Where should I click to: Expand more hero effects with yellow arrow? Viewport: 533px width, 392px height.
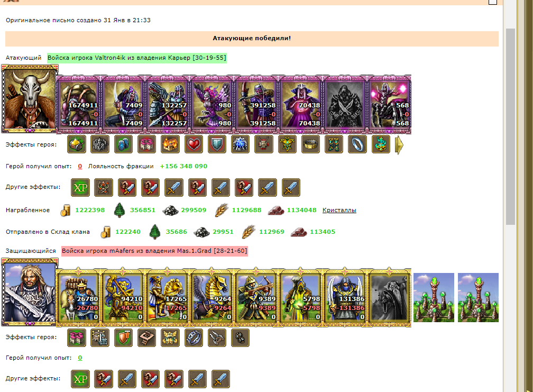(x=399, y=145)
